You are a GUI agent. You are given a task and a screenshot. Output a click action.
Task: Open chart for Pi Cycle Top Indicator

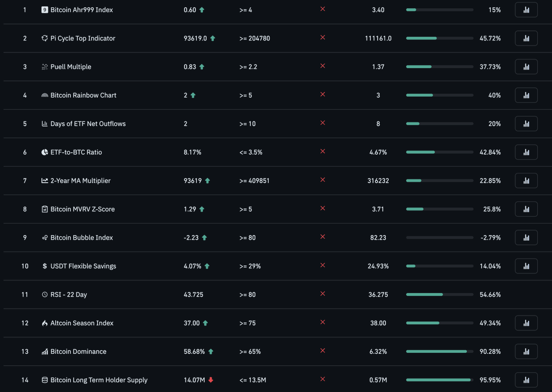point(526,38)
